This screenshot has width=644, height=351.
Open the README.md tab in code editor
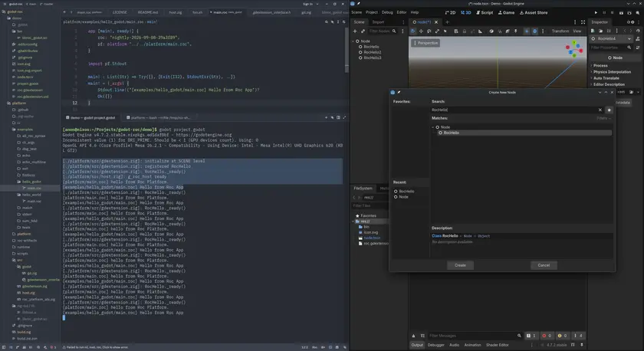tap(148, 12)
